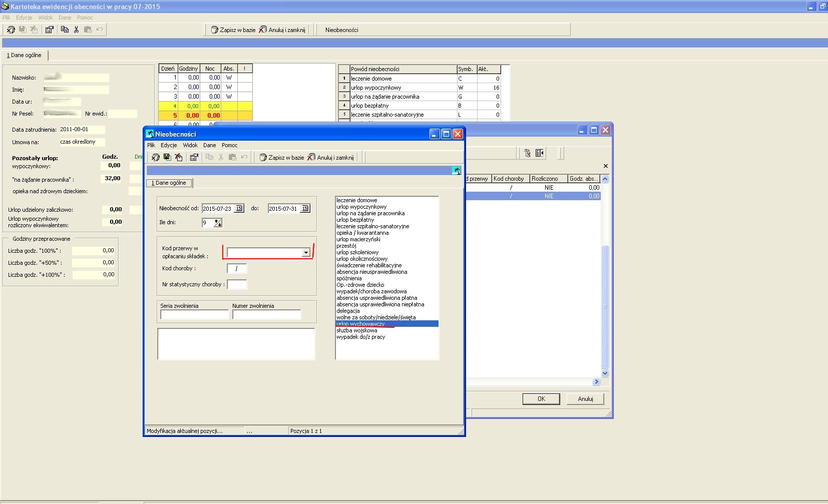Click 'Anuluj i zamknij' in Kartoteka main toolbar
This screenshot has height=504, width=828.
282,30
